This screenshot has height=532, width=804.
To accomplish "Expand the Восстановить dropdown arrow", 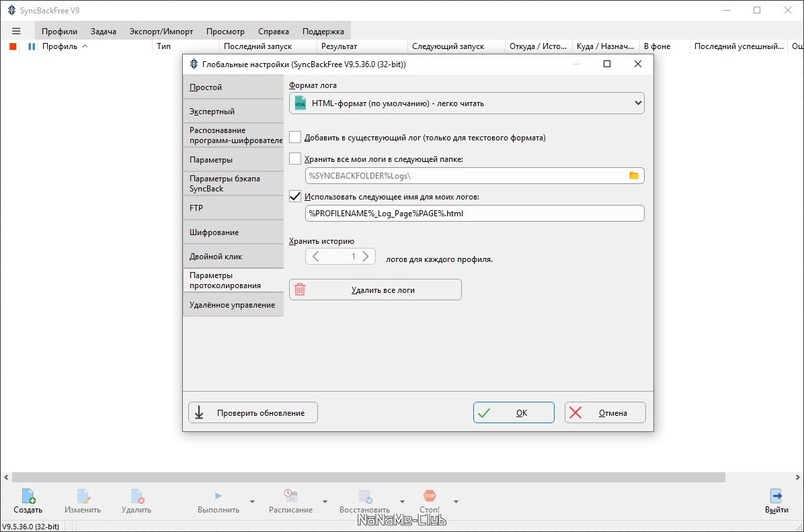I will pyautogui.click(x=402, y=502).
